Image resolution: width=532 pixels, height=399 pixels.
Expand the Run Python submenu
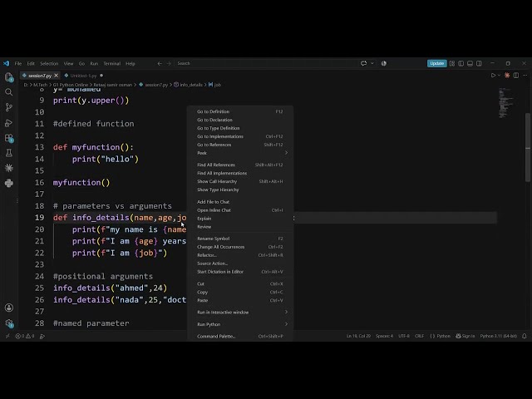[x=240, y=324]
